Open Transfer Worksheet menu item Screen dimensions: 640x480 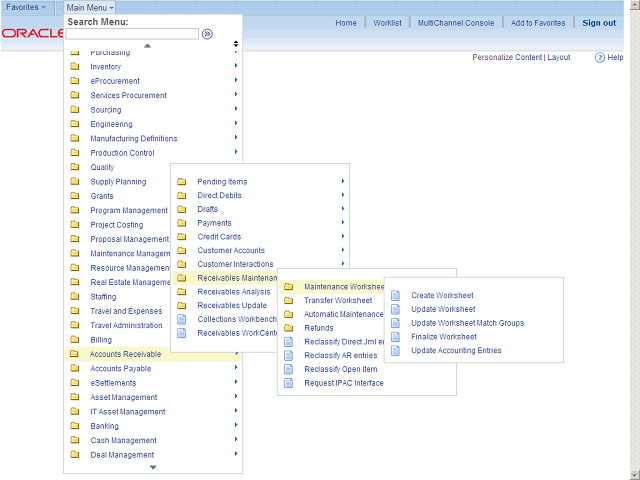pyautogui.click(x=338, y=300)
